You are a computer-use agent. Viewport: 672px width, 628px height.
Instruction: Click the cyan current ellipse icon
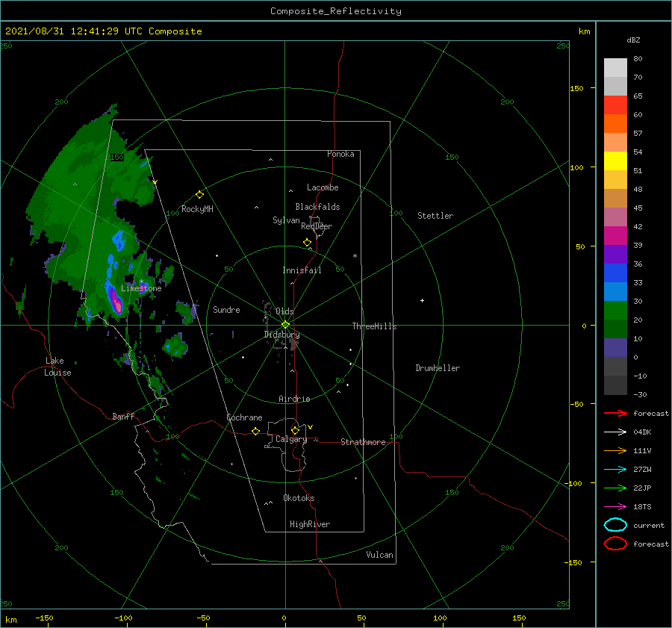pos(615,525)
